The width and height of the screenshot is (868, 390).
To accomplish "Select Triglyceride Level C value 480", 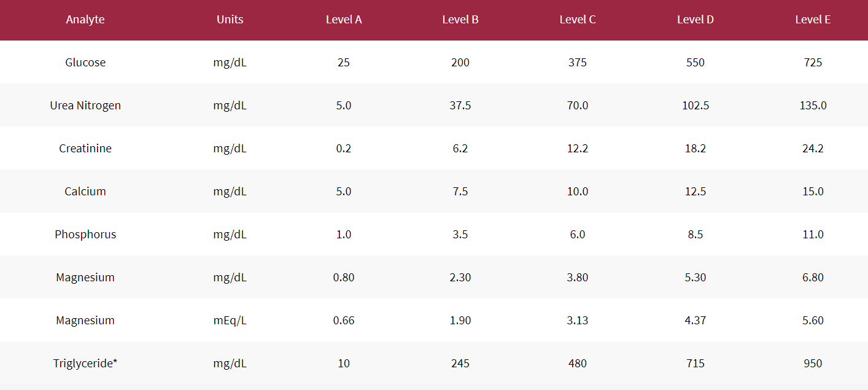I will pyautogui.click(x=578, y=364).
